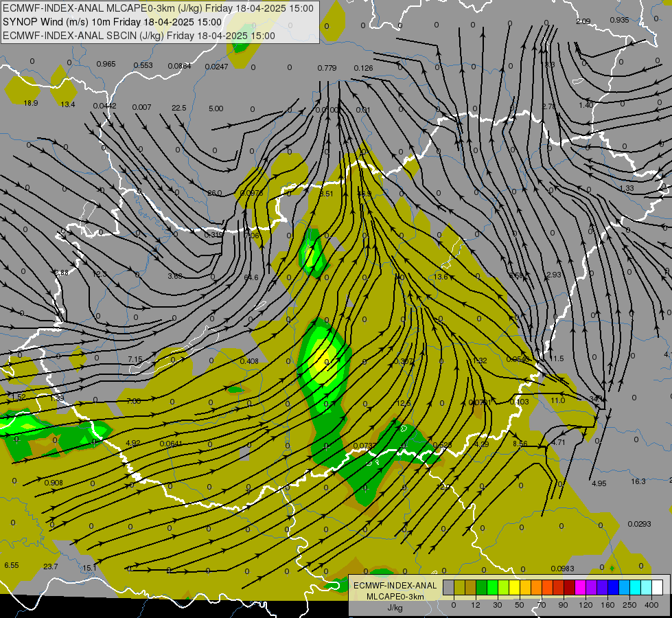
Task: Click the map value '11.0'
Action: [x=557, y=400]
